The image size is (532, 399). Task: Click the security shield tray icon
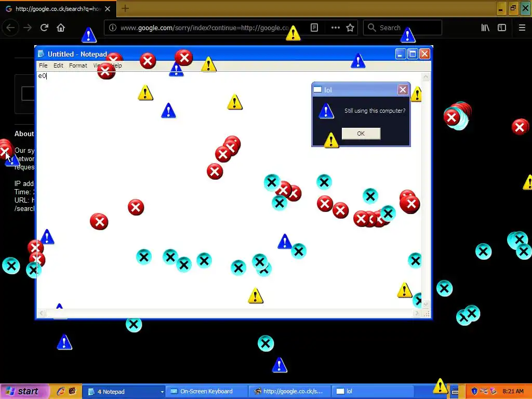474,391
